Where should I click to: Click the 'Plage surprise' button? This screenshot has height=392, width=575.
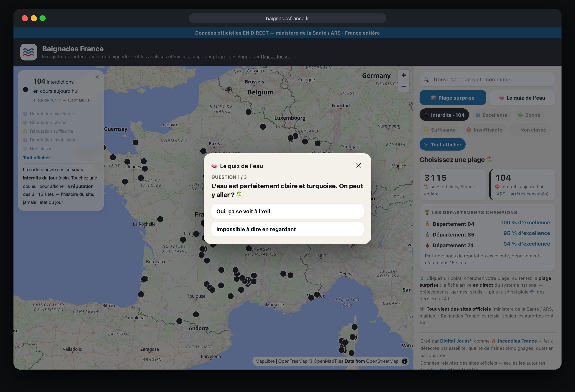[453, 98]
